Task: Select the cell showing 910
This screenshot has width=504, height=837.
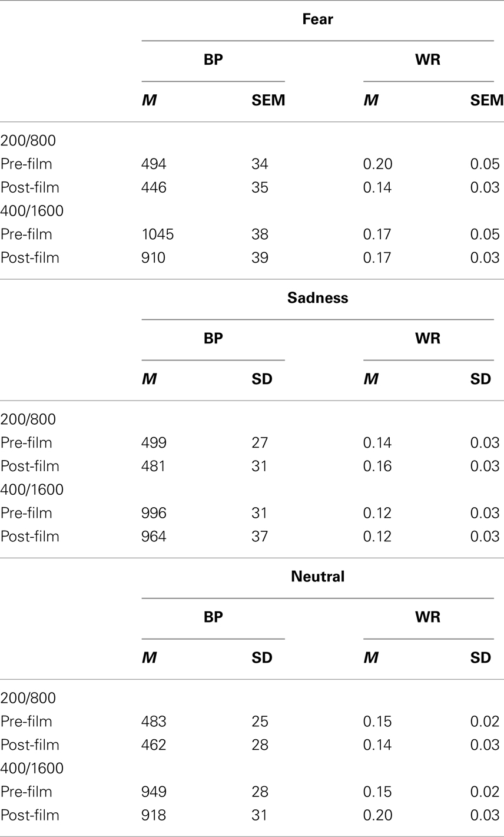Action: coord(154,258)
